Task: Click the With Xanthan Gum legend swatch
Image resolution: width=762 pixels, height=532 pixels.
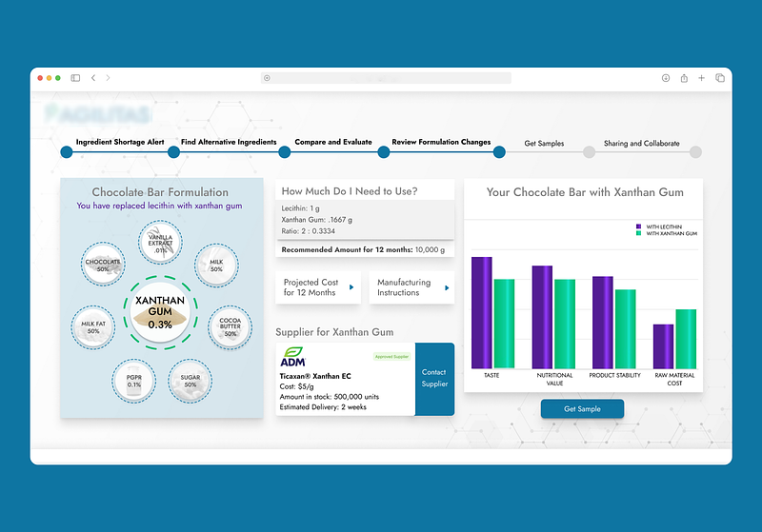Action: [639, 233]
